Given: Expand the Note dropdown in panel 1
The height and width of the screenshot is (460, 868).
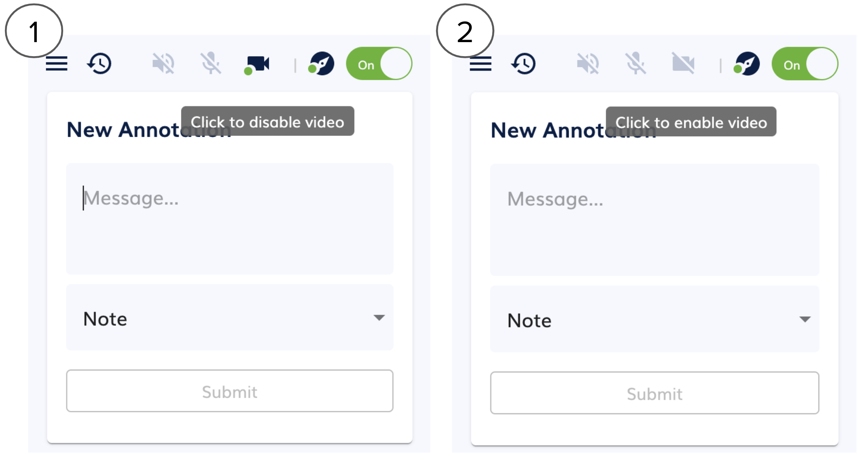Looking at the screenshot, I should [x=230, y=318].
